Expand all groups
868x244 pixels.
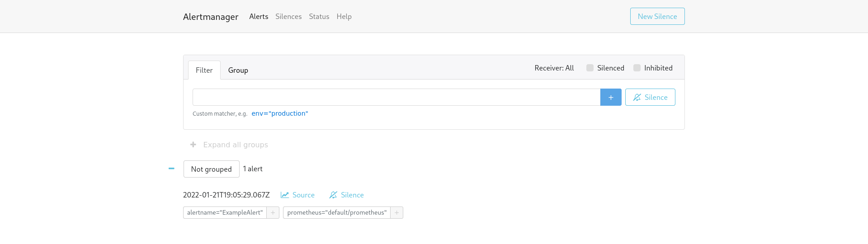tap(229, 145)
